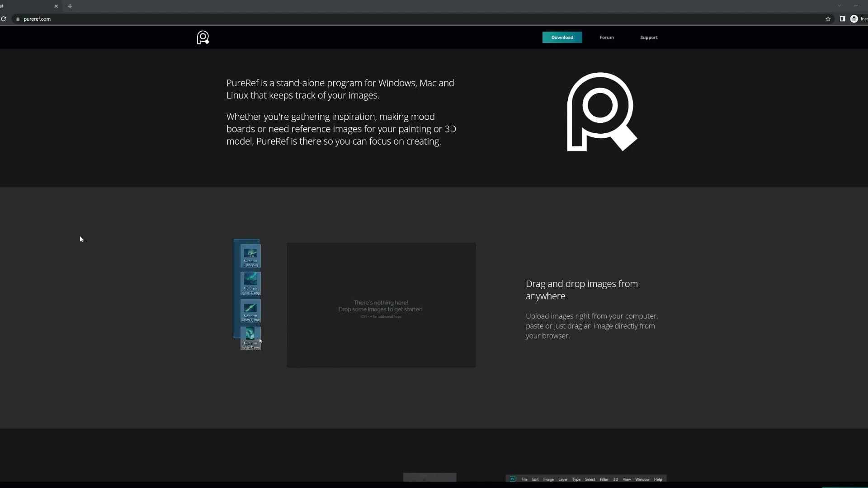This screenshot has width=868, height=488.
Task: Click Select in the Photoshop preview menu
Action: click(590, 479)
